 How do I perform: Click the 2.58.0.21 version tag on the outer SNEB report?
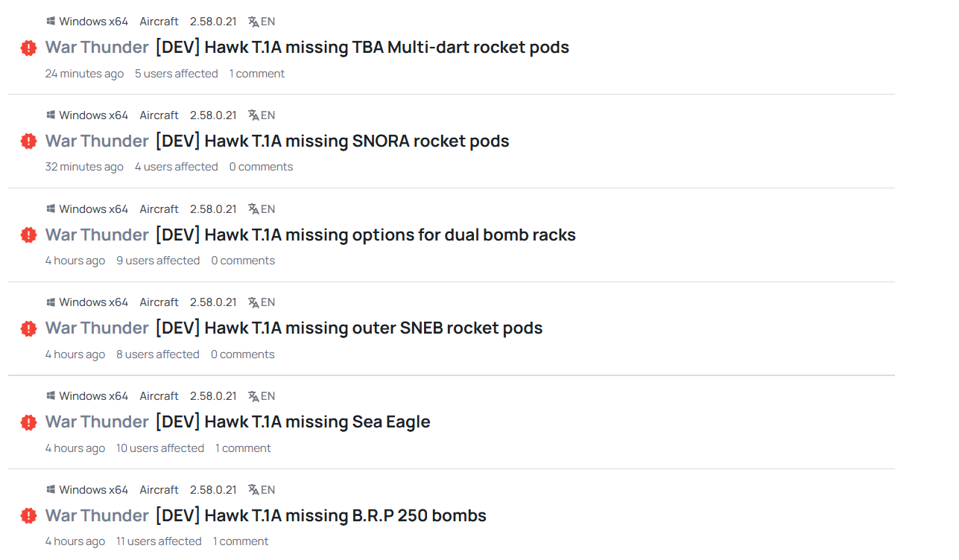213,302
